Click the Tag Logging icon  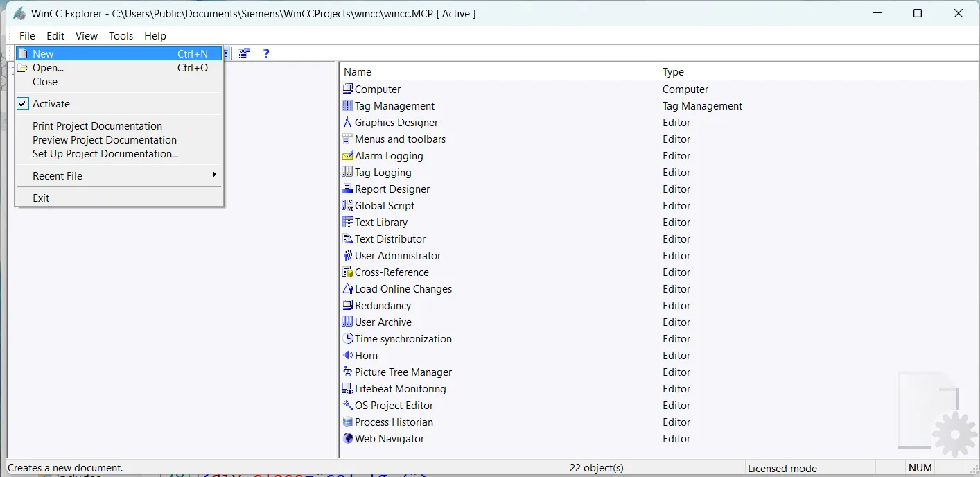click(x=348, y=172)
